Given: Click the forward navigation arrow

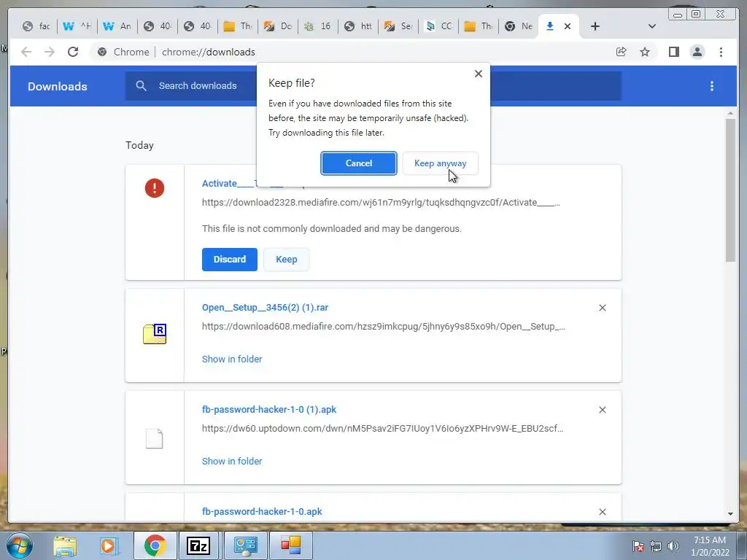Looking at the screenshot, I should coord(50,52).
